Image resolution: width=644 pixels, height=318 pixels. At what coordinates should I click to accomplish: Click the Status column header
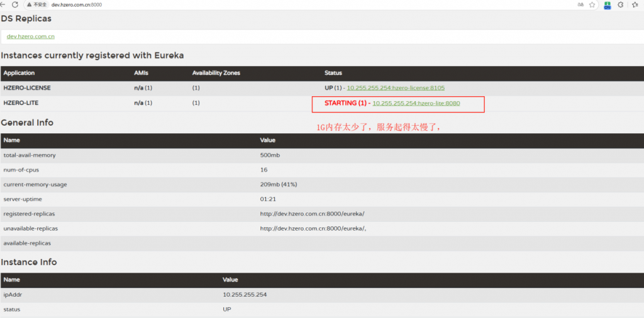[333, 73]
